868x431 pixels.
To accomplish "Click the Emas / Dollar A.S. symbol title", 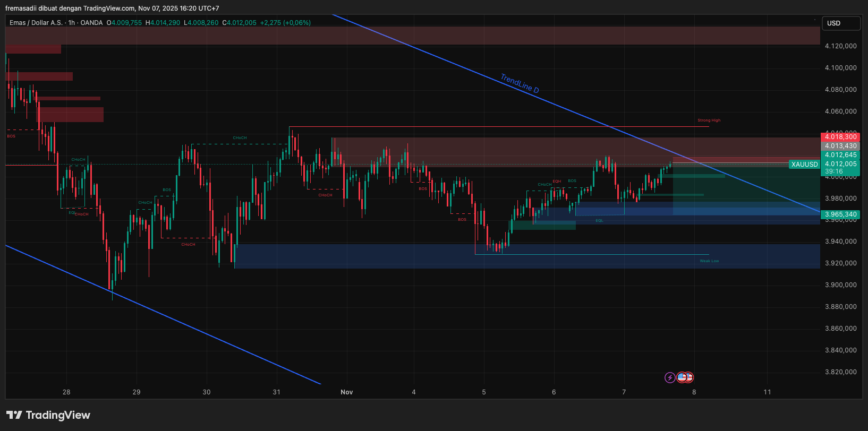I will click(x=36, y=23).
